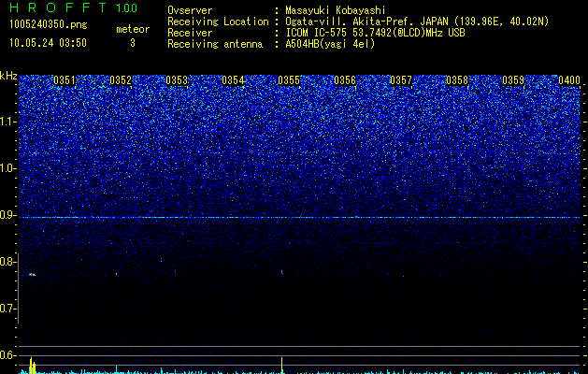
Task: Click the Receiving Location label
Action: (218, 22)
